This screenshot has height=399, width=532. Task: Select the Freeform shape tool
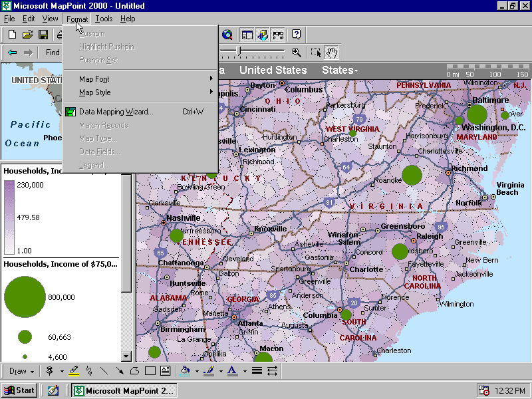tap(135, 371)
